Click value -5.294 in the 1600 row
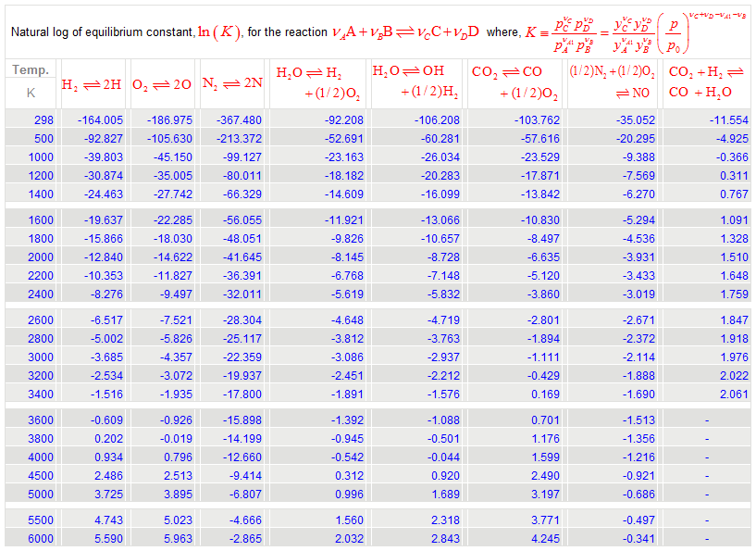The image size is (756, 551). [x=638, y=220]
